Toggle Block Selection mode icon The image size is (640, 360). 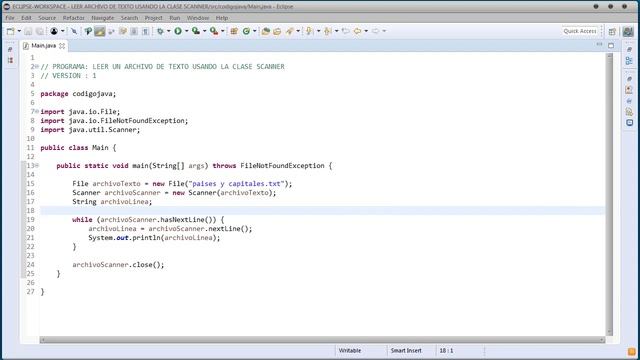pyautogui.click(x=134, y=31)
